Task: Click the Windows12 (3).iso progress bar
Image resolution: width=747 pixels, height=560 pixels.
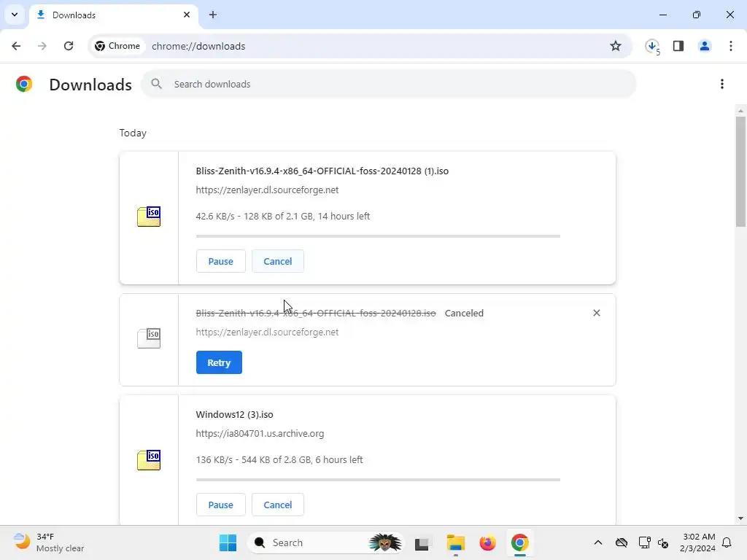Action: coord(378,480)
